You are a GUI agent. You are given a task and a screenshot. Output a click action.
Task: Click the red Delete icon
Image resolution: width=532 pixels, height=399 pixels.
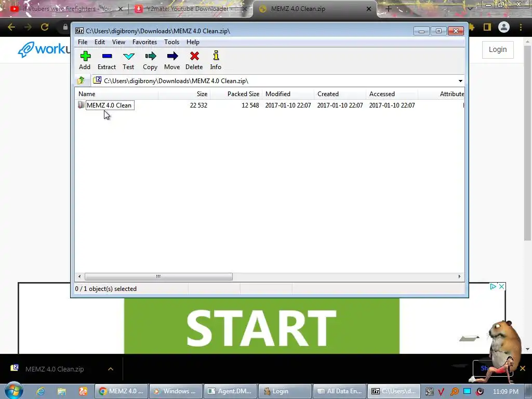click(194, 60)
